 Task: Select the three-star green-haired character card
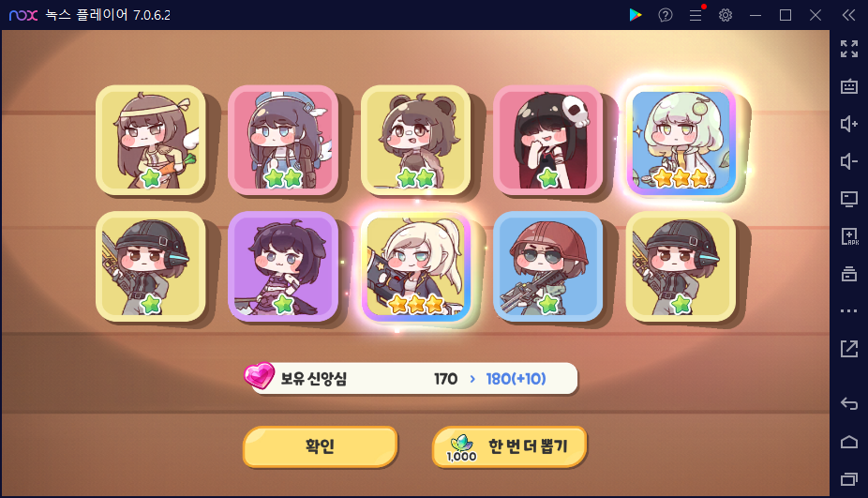[681, 141]
